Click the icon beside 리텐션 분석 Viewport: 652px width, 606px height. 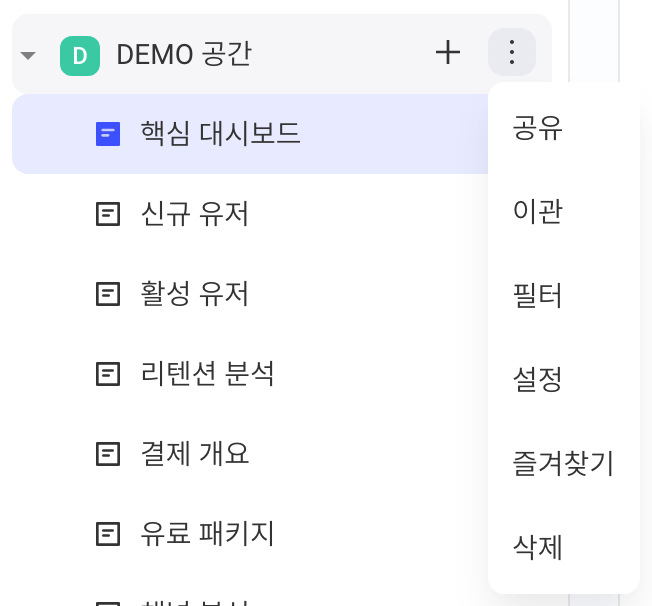pyautogui.click(x=108, y=373)
